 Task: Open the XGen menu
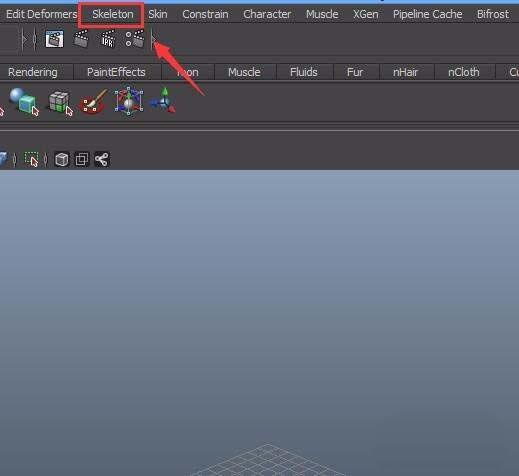pyautogui.click(x=366, y=14)
